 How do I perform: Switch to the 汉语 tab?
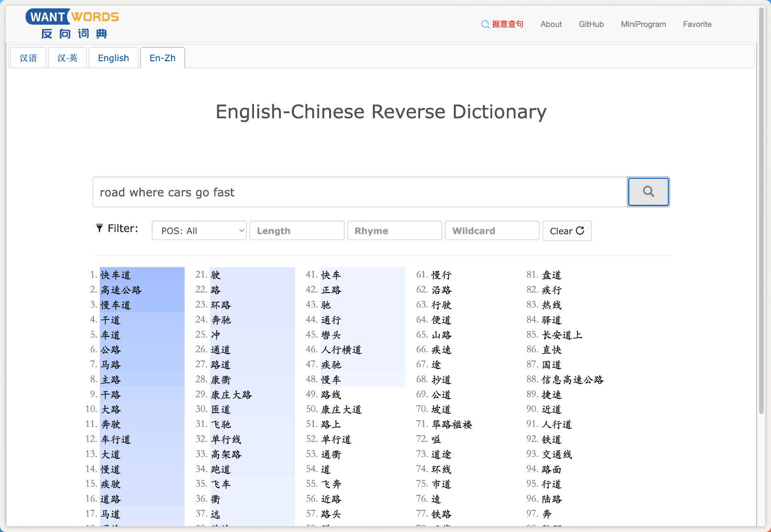(x=28, y=58)
